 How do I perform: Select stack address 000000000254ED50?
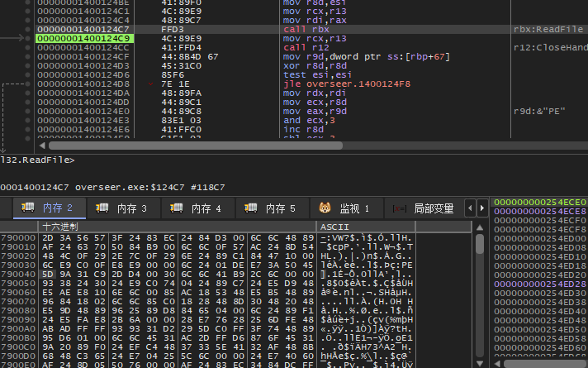(540, 329)
